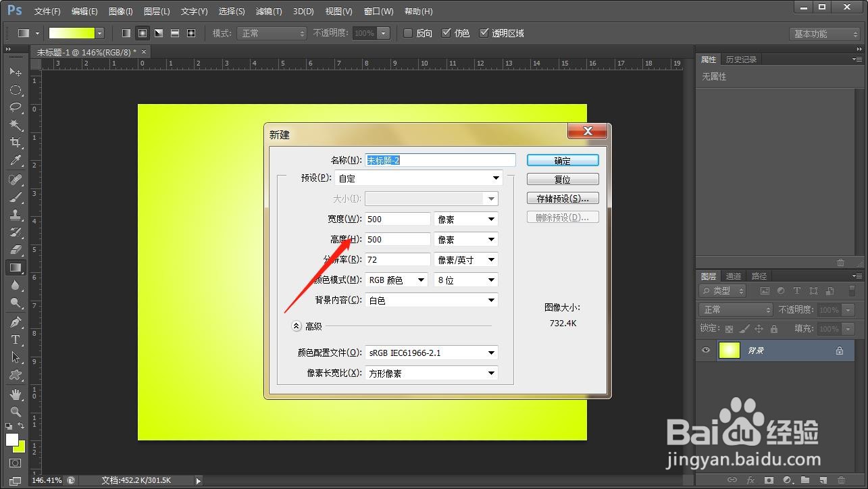Open the 窗口(W) menu
The image size is (868, 489).
(x=378, y=11)
